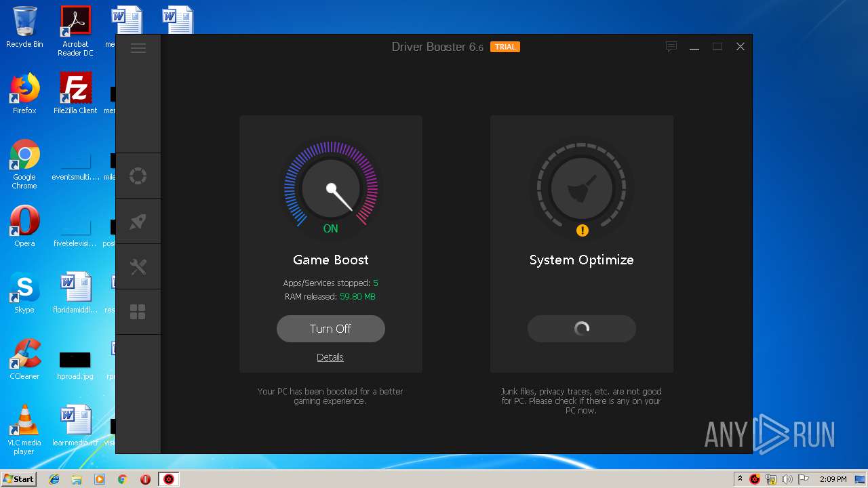Click the Game Boost title text
This screenshot has width=868, height=488.
point(331,260)
